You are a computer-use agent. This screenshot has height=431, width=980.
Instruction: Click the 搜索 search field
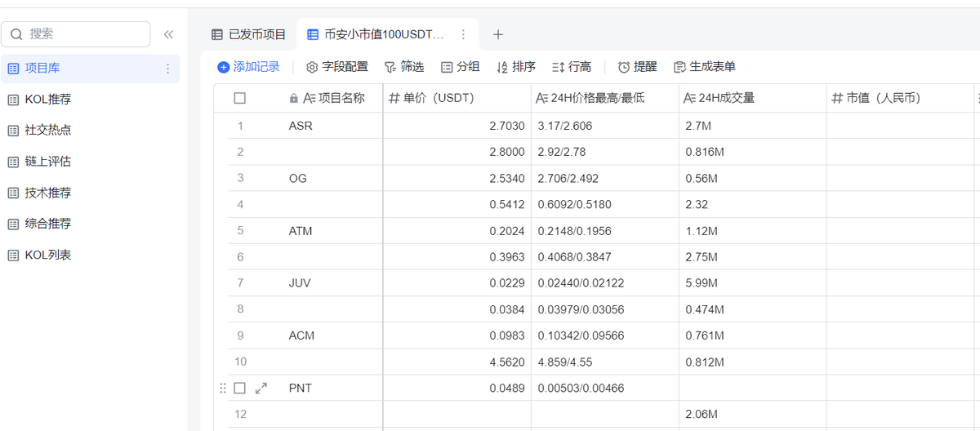point(77,34)
